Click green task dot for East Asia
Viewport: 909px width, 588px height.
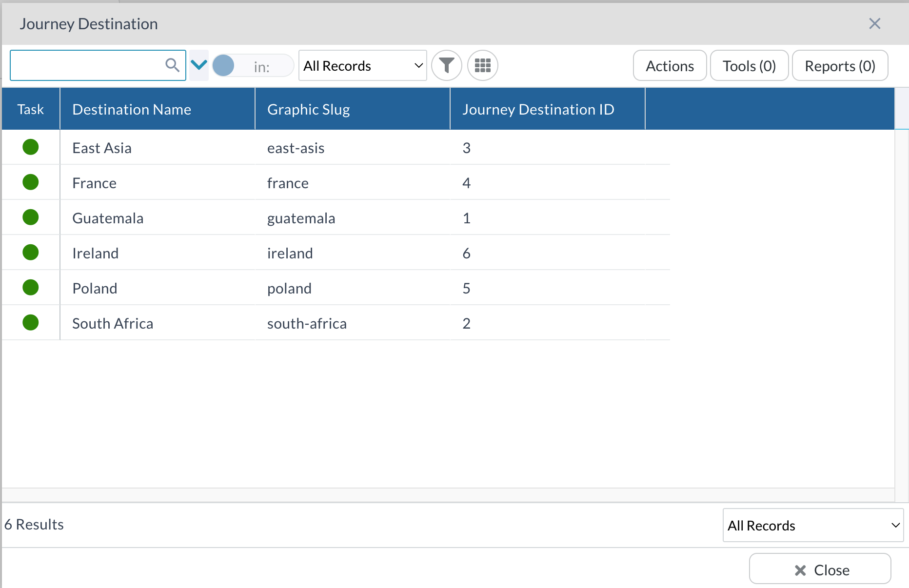tap(31, 147)
